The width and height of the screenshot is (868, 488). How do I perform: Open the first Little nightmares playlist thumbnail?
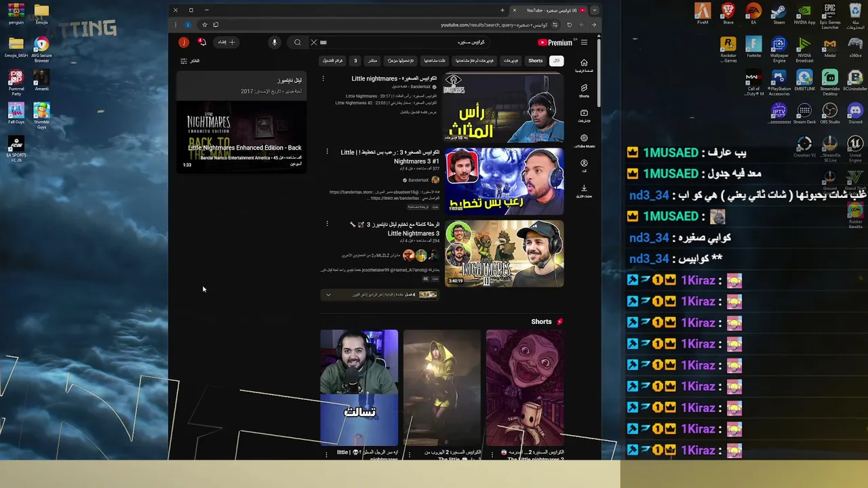504,108
